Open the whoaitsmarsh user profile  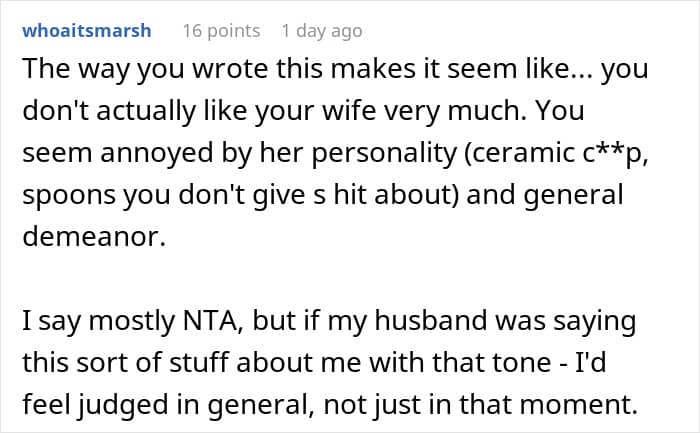(85, 31)
